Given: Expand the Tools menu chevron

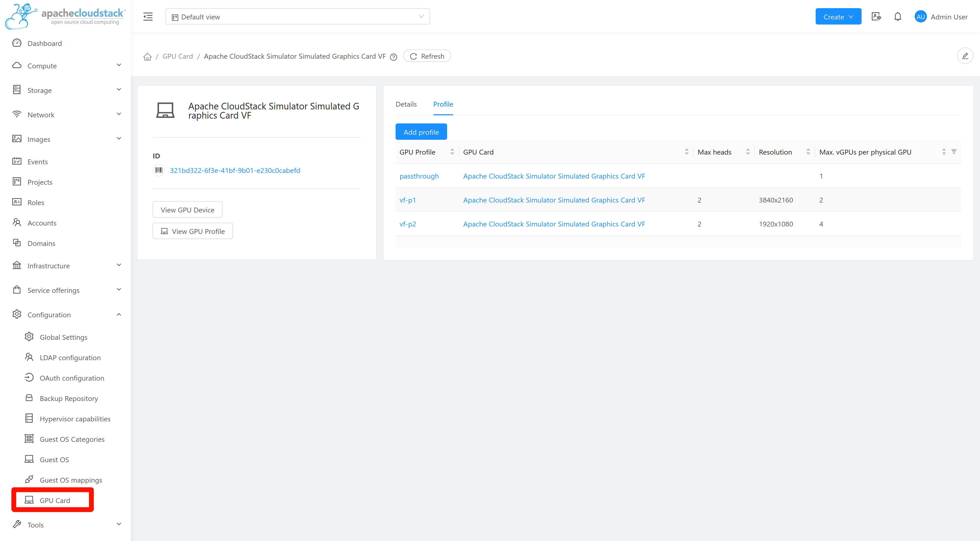Looking at the screenshot, I should pos(119,524).
